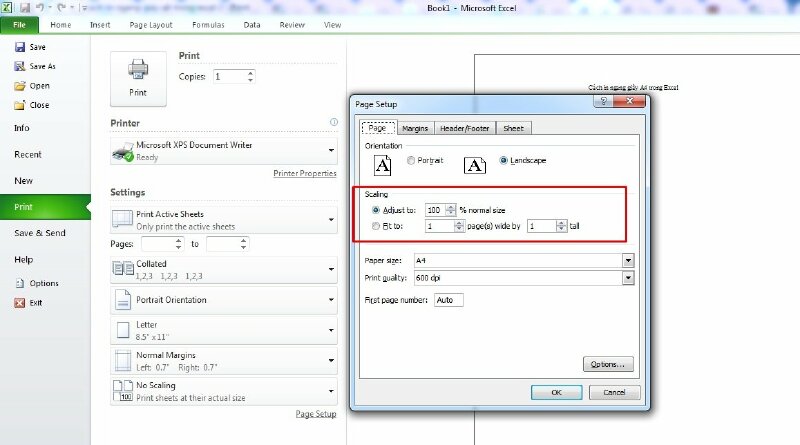Open the Paper size dropdown
Viewport: 800px width, 445px height.
[x=628, y=261]
